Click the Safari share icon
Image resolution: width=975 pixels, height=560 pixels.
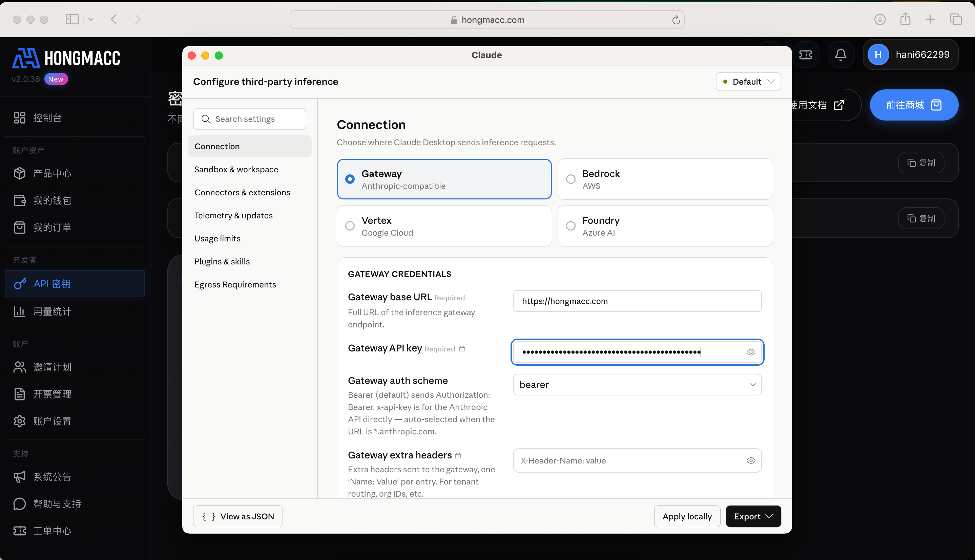coord(905,19)
